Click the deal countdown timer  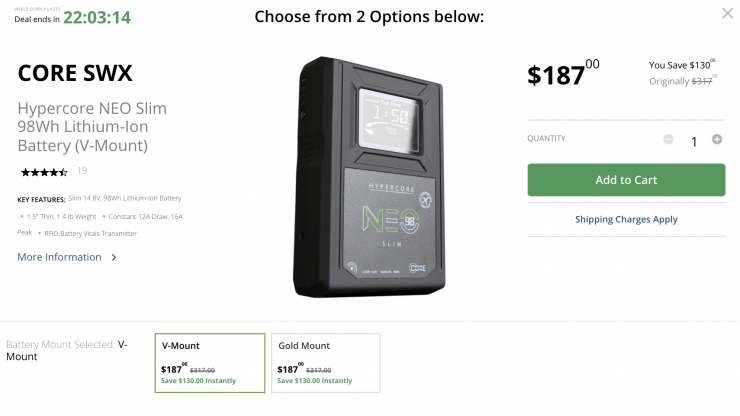point(96,17)
